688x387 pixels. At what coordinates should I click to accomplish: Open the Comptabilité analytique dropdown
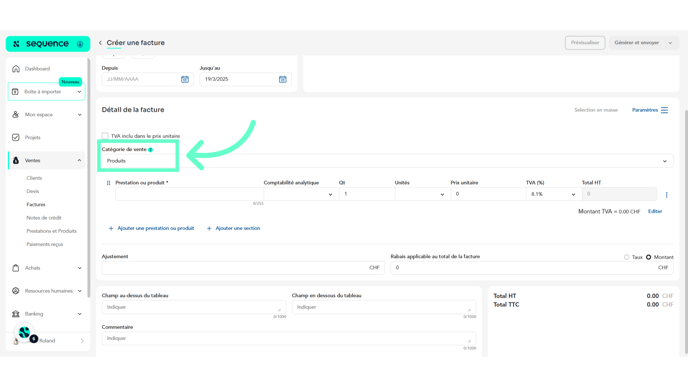pos(301,194)
